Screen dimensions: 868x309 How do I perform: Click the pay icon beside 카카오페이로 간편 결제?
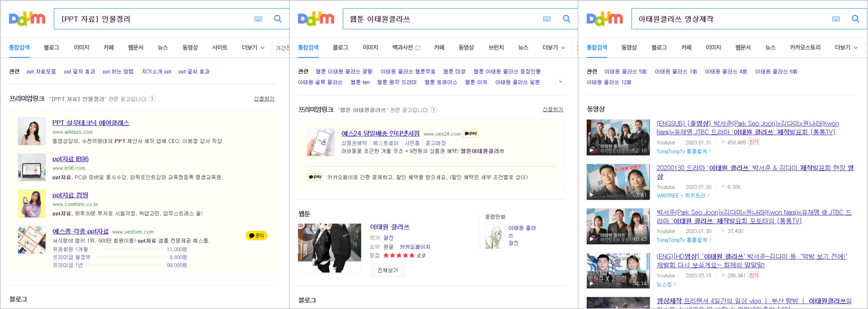315,177
